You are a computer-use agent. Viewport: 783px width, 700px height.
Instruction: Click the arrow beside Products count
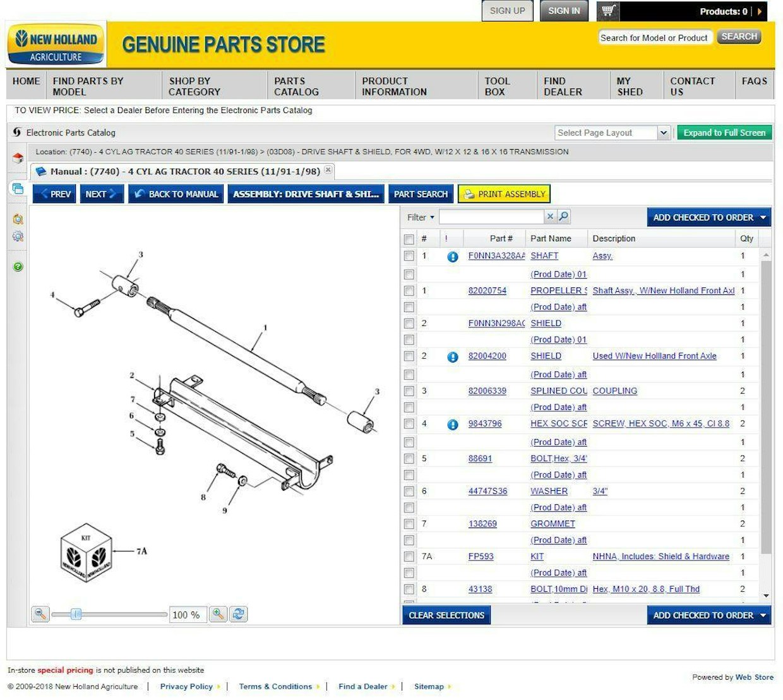(760, 11)
